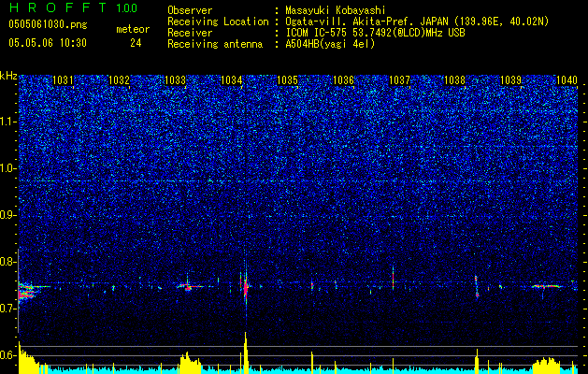The height and width of the screenshot is (374, 588).
Task: Click the strong red meteor echo below 1034
Action: [246, 288]
